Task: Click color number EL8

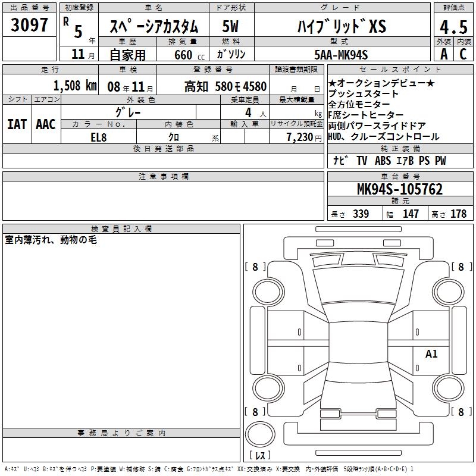Action: pos(98,137)
